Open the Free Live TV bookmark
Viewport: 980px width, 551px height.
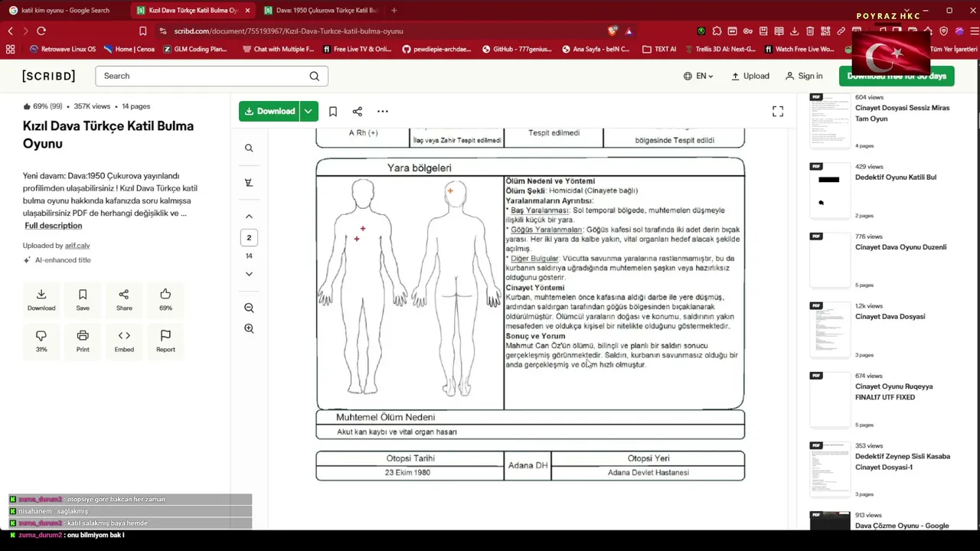tap(356, 49)
